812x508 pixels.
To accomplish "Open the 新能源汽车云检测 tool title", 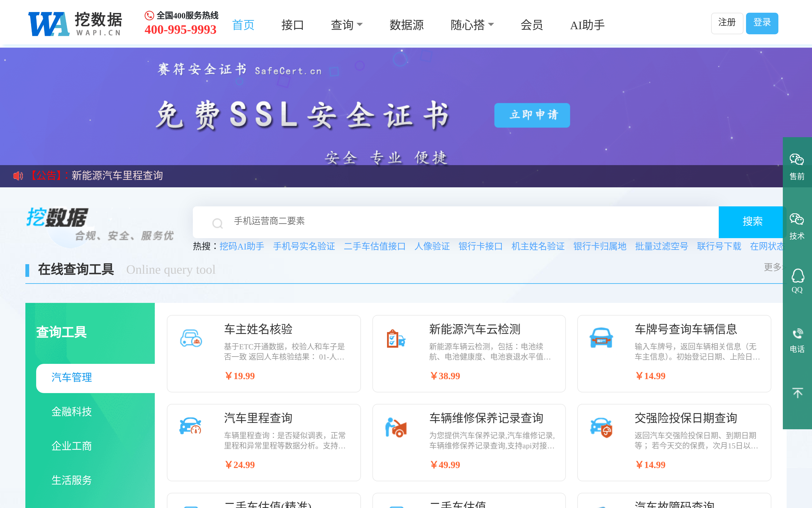I will pyautogui.click(x=475, y=329).
